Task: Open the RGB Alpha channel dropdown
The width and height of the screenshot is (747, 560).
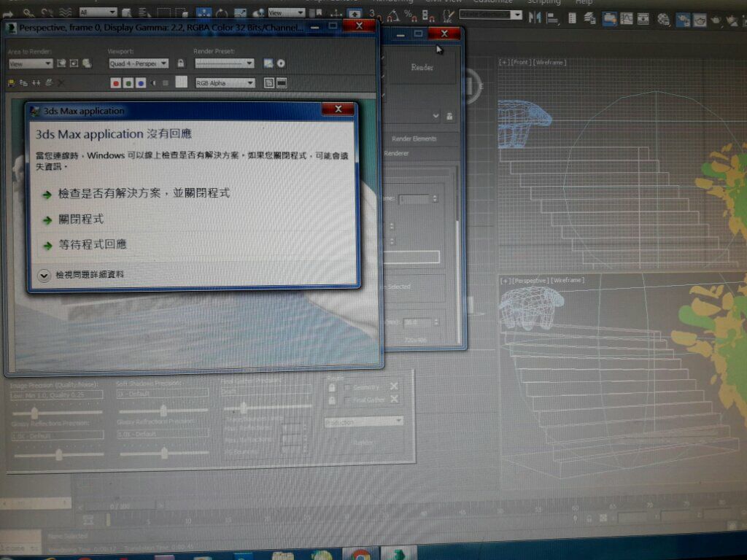Action: pos(225,83)
